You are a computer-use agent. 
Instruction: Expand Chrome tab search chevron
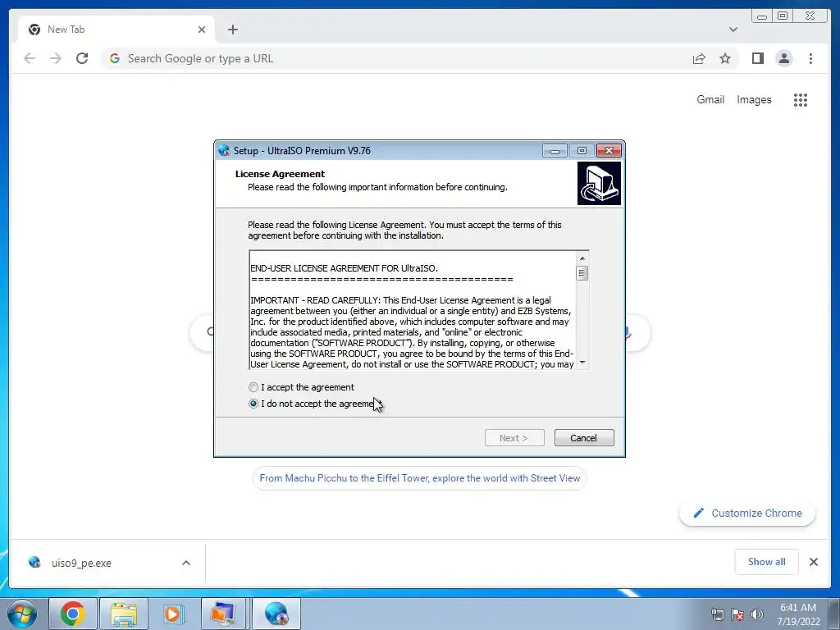click(x=733, y=30)
